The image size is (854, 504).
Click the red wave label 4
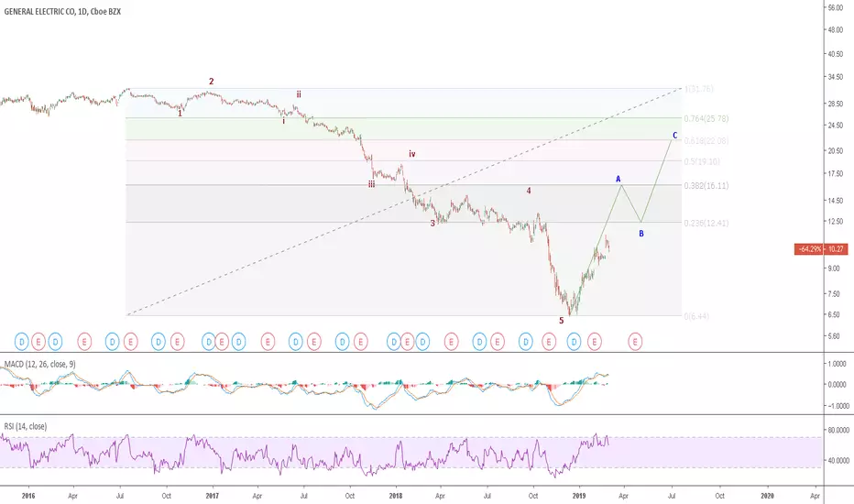pyautogui.click(x=529, y=191)
